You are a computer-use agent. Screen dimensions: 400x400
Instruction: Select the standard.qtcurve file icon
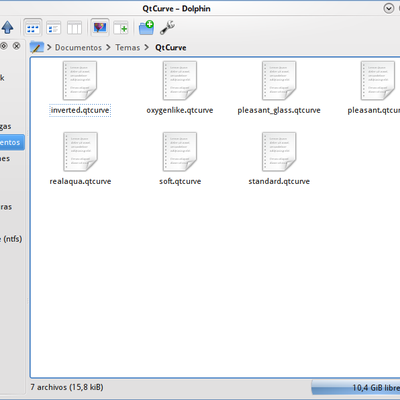click(279, 152)
